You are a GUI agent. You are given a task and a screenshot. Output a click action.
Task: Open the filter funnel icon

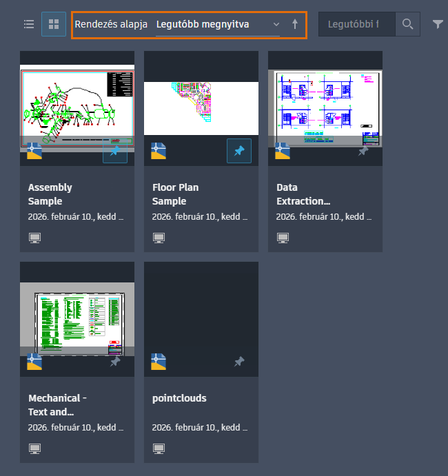tap(438, 24)
